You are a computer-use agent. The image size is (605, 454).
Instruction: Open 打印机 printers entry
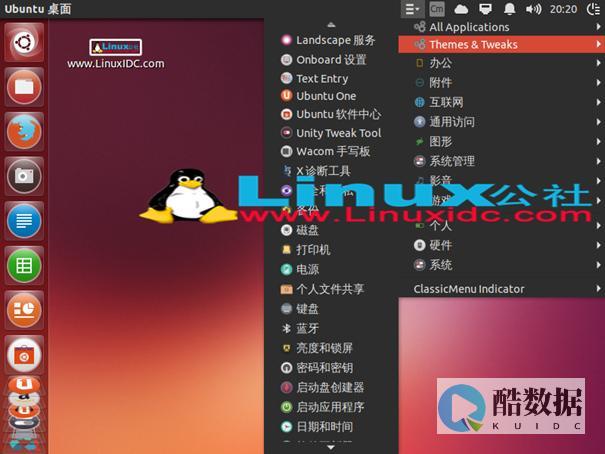331,250
